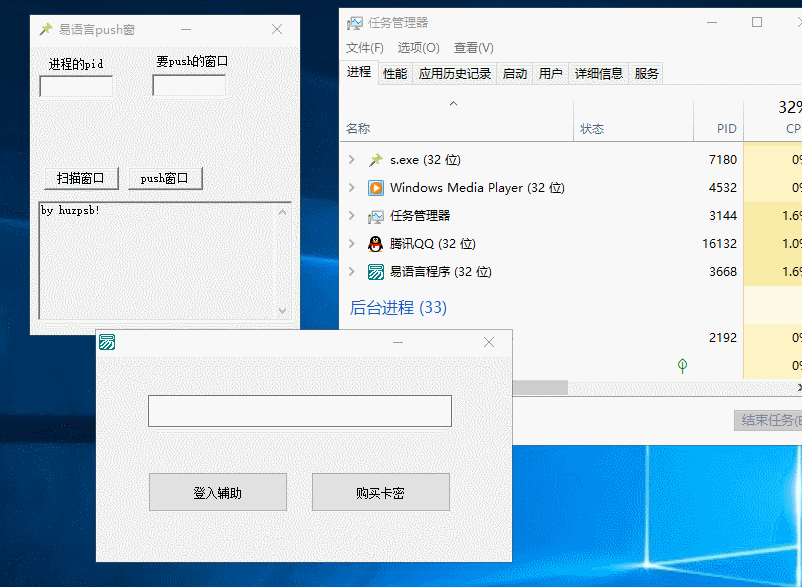Expand the 易语言程序 process row

352,272
